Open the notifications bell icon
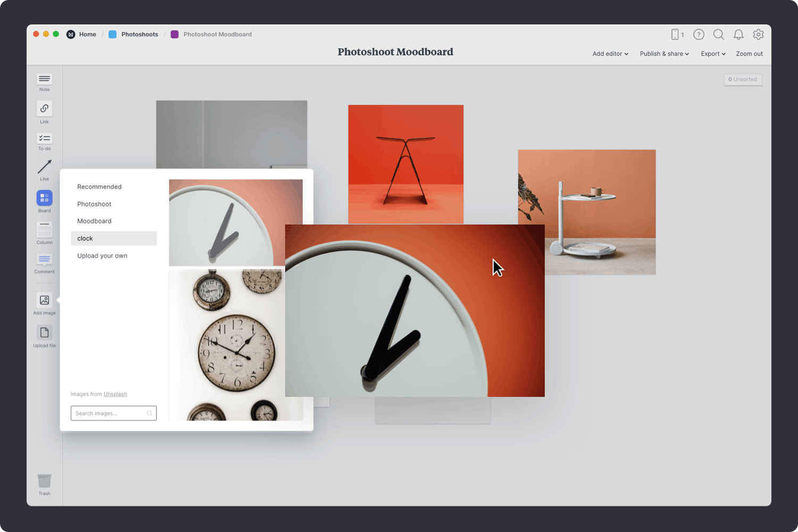Viewport: 798px width, 532px height. click(x=738, y=35)
